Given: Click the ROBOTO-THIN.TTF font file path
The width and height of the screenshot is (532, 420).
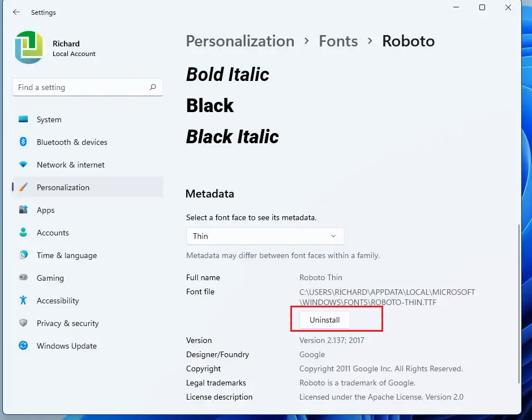Looking at the screenshot, I should point(387,297).
